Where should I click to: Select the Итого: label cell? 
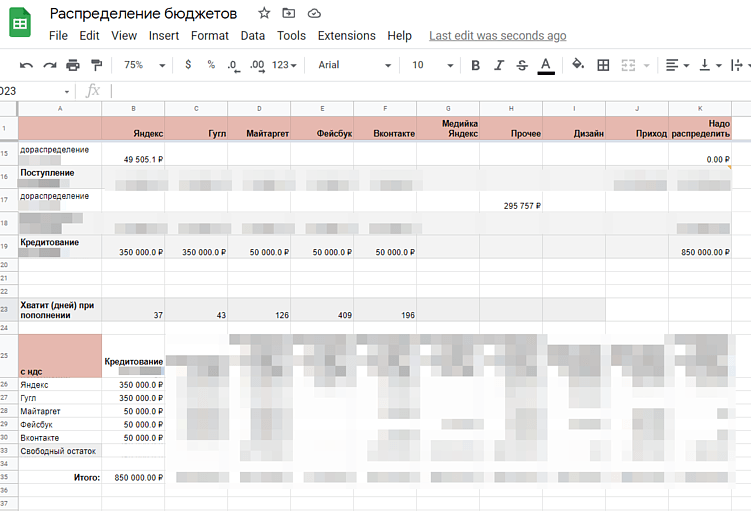pyautogui.click(x=60, y=477)
